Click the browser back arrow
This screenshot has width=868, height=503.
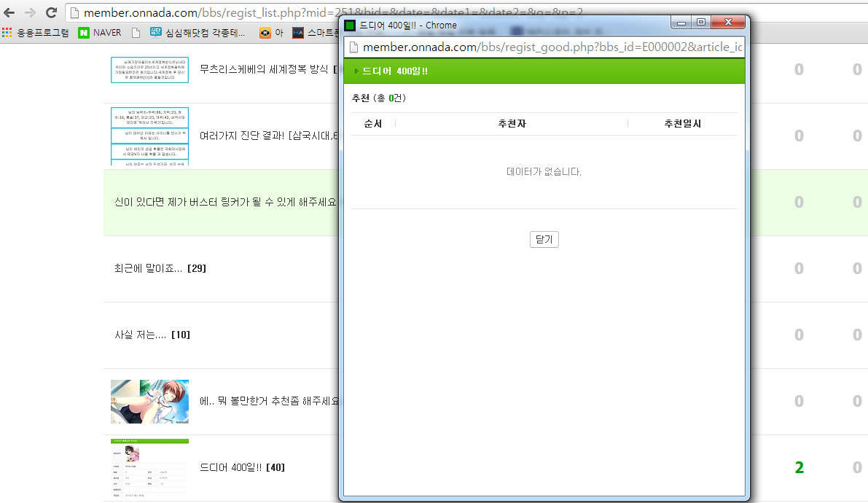10,12
